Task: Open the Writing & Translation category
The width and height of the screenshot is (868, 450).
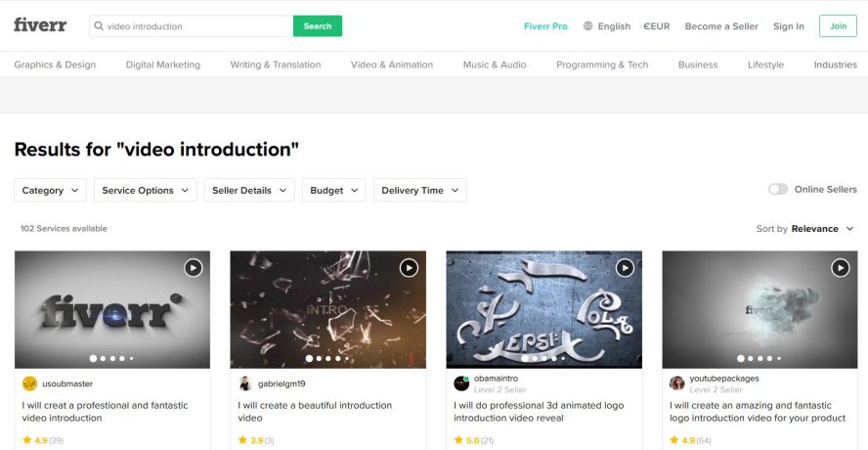Action: point(276,65)
